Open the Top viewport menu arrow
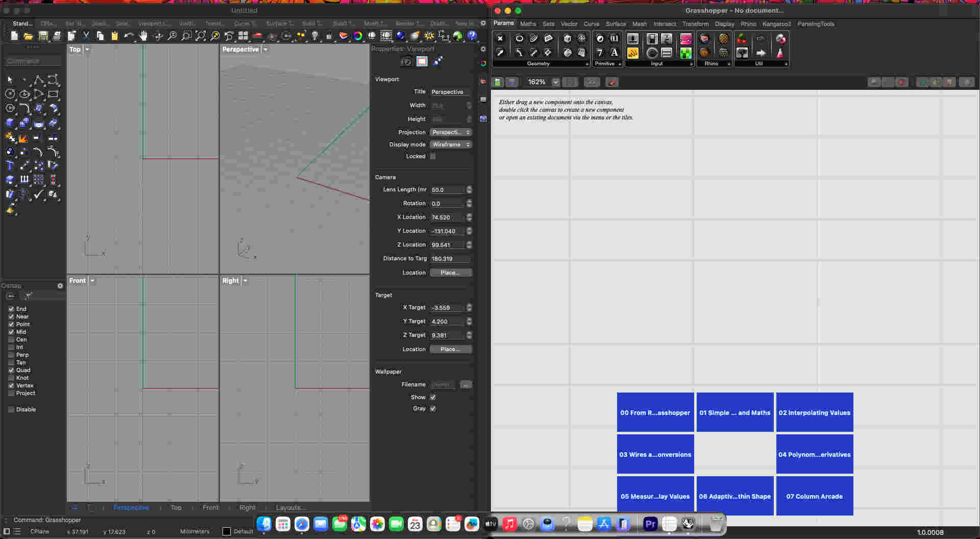Image resolution: width=980 pixels, height=539 pixels. click(87, 50)
